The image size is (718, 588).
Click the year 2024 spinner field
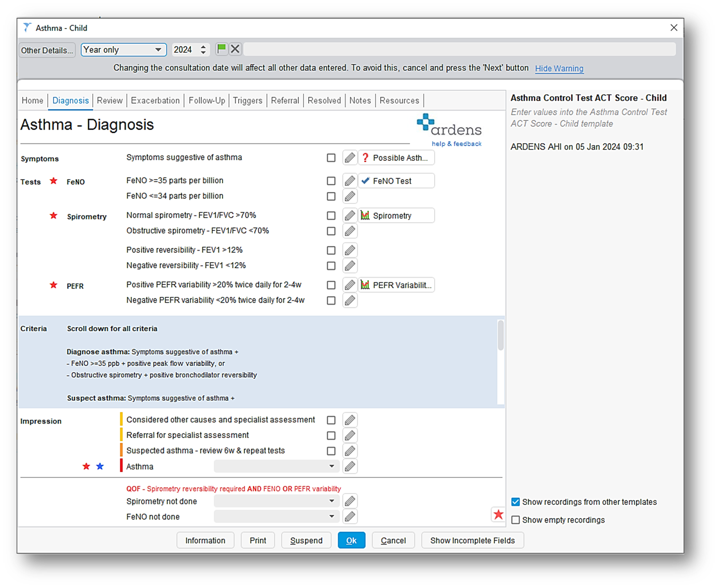pos(190,50)
